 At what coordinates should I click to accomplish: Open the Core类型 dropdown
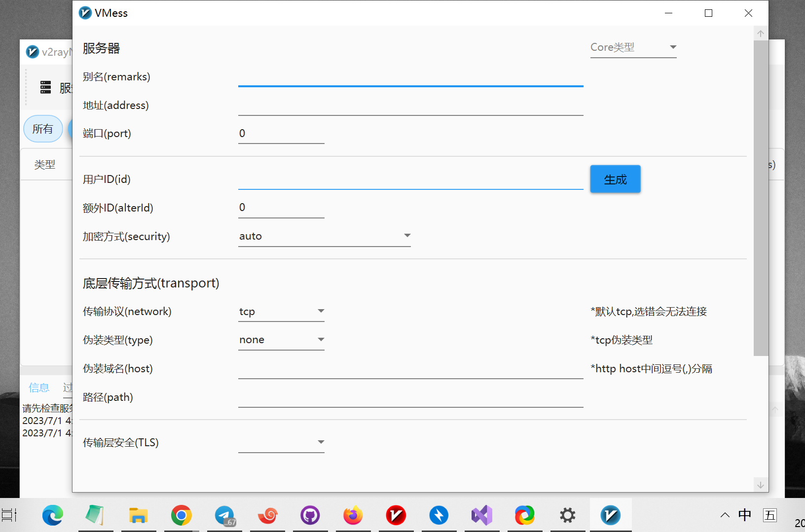(633, 47)
